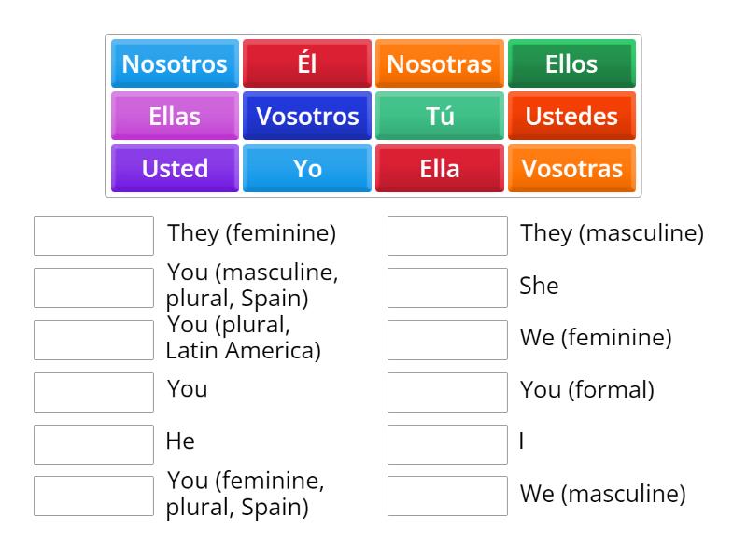Click the answer box for They masculine
Viewport: 747px width, 560px height.
[447, 236]
